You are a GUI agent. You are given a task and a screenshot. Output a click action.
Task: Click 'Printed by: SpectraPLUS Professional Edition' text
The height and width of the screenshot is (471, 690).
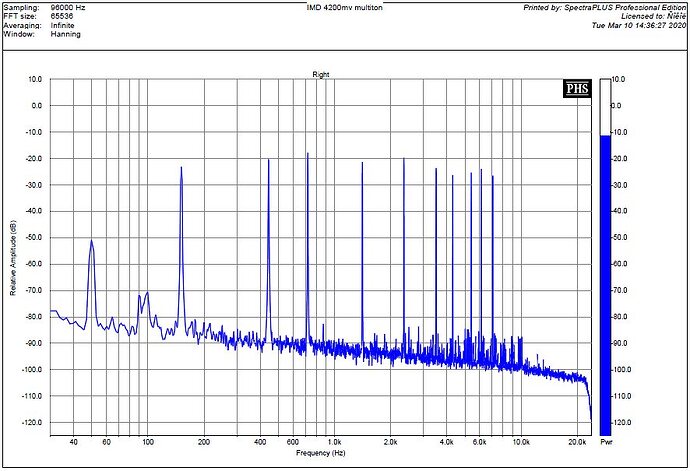(x=605, y=7)
